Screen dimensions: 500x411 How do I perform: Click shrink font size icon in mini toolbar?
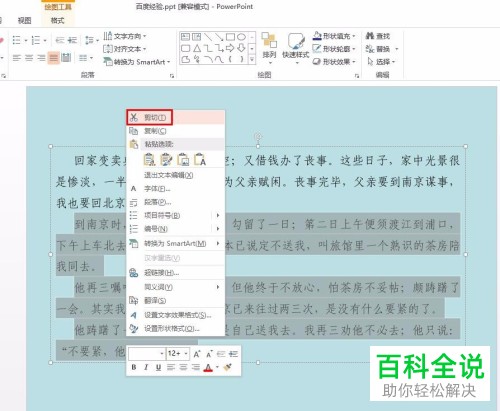[209, 354]
